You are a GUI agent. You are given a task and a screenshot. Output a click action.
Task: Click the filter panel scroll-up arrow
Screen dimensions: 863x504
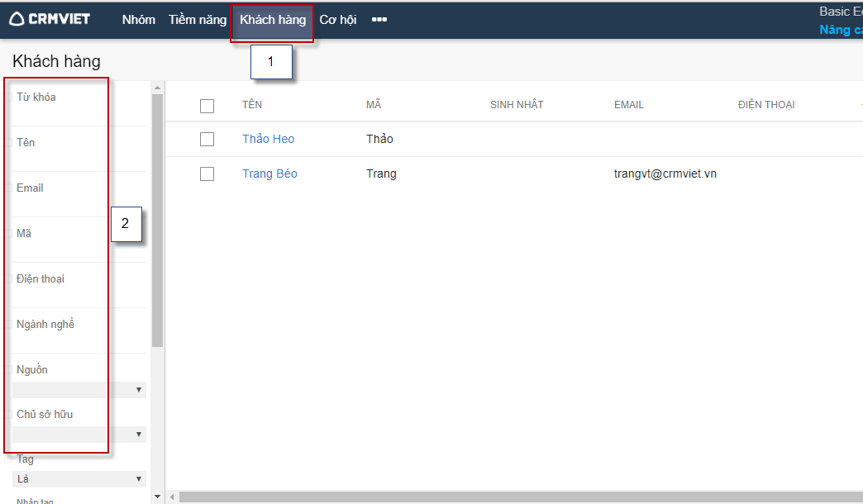(x=157, y=87)
